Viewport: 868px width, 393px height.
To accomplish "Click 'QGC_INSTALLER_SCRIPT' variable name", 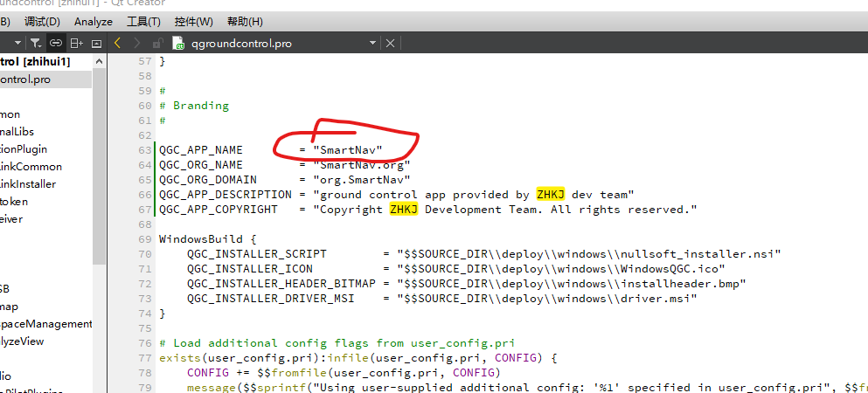I will click(256, 254).
